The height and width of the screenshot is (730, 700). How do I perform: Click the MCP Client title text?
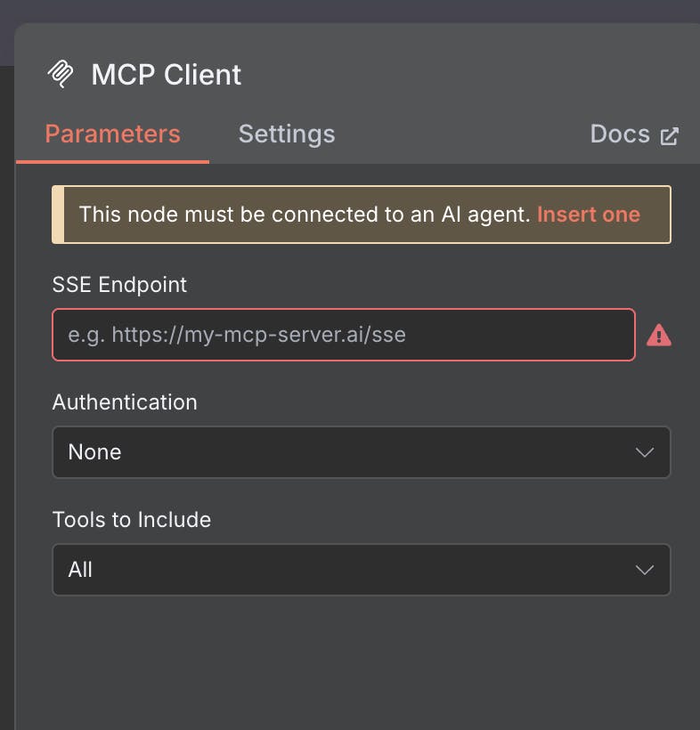click(166, 74)
